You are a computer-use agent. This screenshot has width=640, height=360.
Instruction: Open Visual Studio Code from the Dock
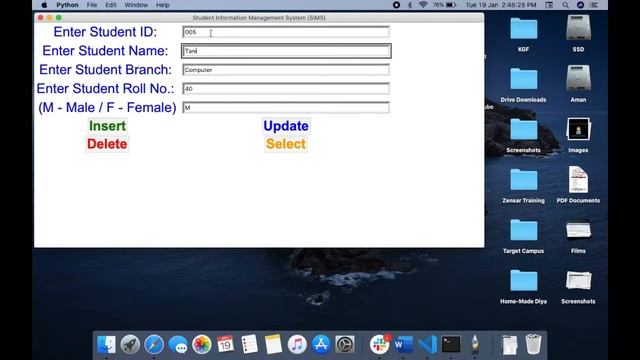click(x=427, y=344)
